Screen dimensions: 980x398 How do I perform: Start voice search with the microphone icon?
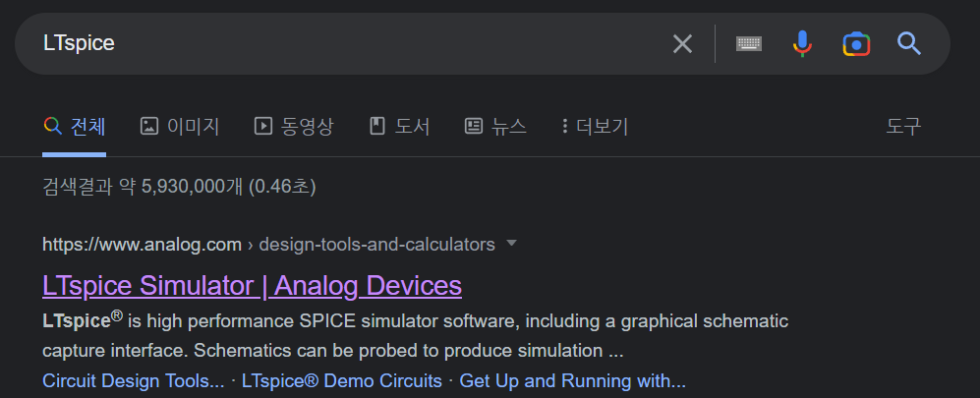coord(802,44)
